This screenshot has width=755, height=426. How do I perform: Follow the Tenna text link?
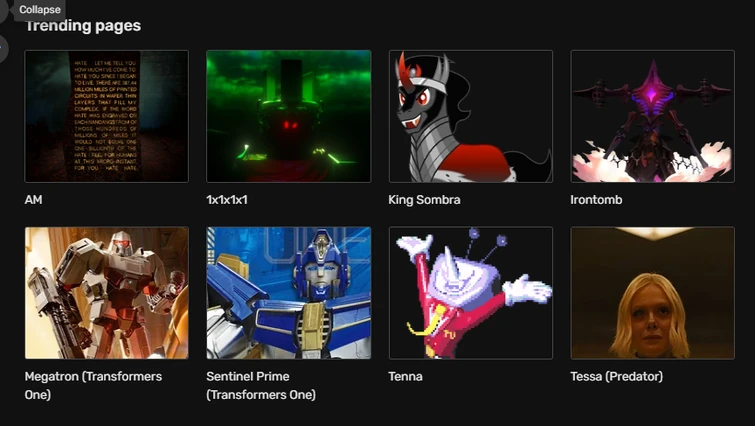point(405,376)
